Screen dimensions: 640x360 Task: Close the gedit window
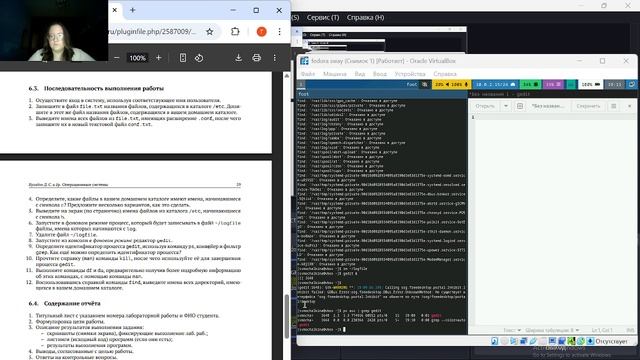click(629, 106)
